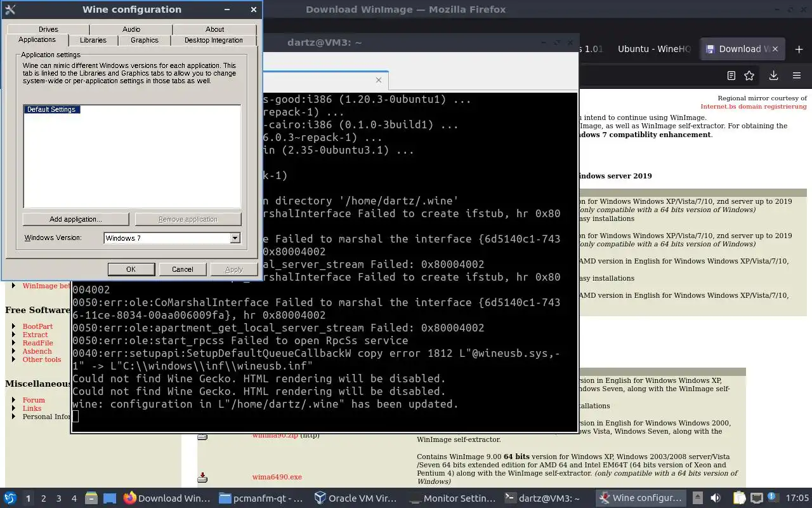Click OK in Wine configuration

coord(131,269)
